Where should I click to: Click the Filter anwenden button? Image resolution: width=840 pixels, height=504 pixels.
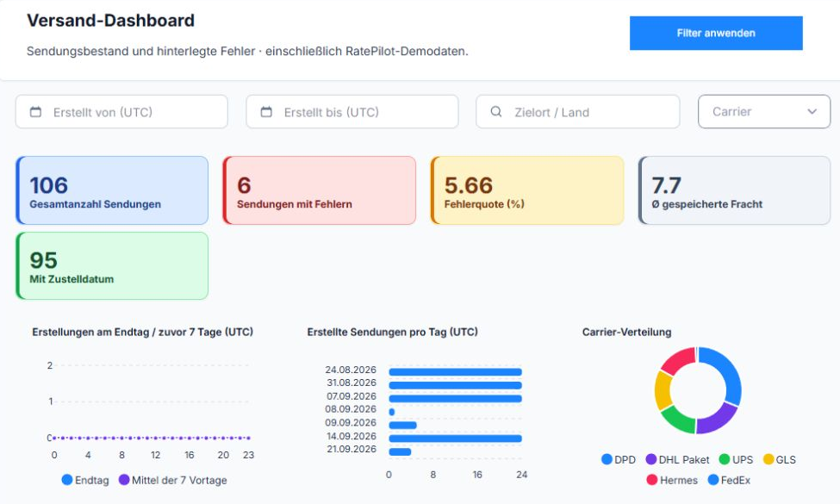coord(716,34)
